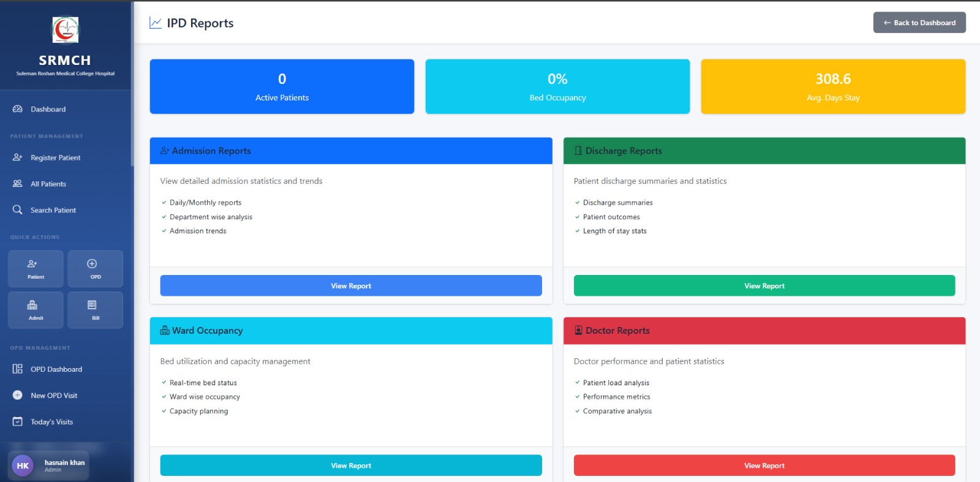The width and height of the screenshot is (980, 482).
Task: Click the arrow icon on Back to Dashboard
Action: click(x=887, y=23)
